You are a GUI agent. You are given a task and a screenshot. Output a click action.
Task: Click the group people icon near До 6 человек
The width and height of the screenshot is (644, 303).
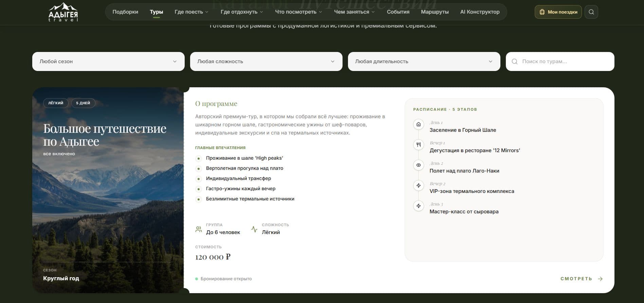[199, 229]
